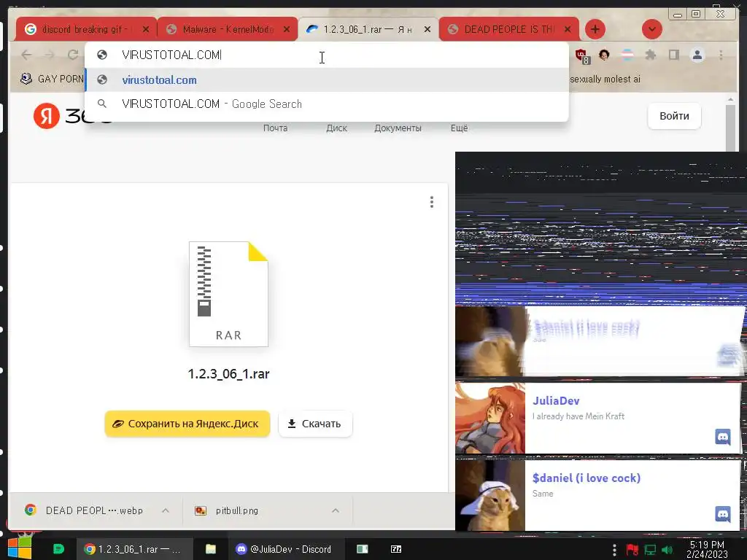This screenshot has width=747, height=560.
Task: Click the Скачать download button
Action: pyautogui.click(x=315, y=424)
